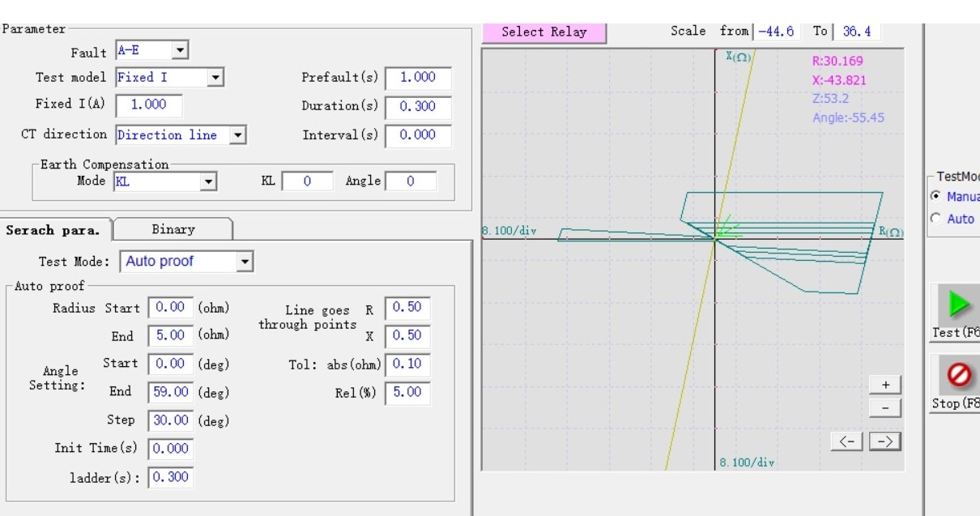The width and height of the screenshot is (980, 516).
Task: Pan chart right with arrow button
Action: (x=885, y=441)
